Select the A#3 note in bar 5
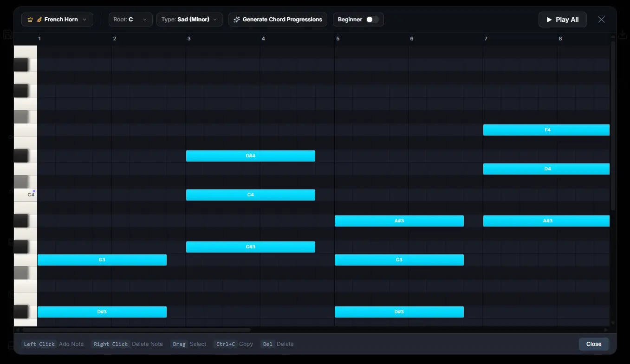Screen dimensions: 630x364 tap(399, 221)
